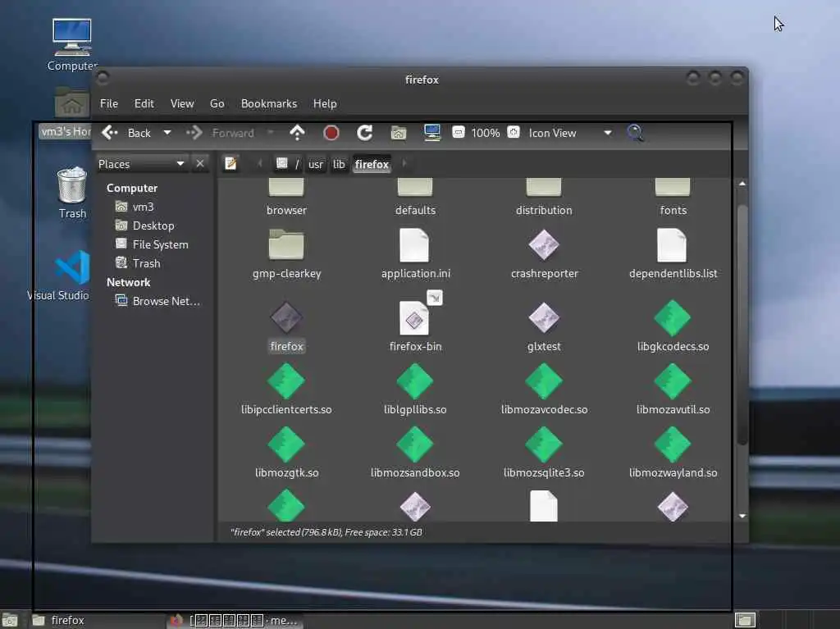This screenshot has width=840, height=629.
Task: Select the glxtest executable
Action: (544, 326)
